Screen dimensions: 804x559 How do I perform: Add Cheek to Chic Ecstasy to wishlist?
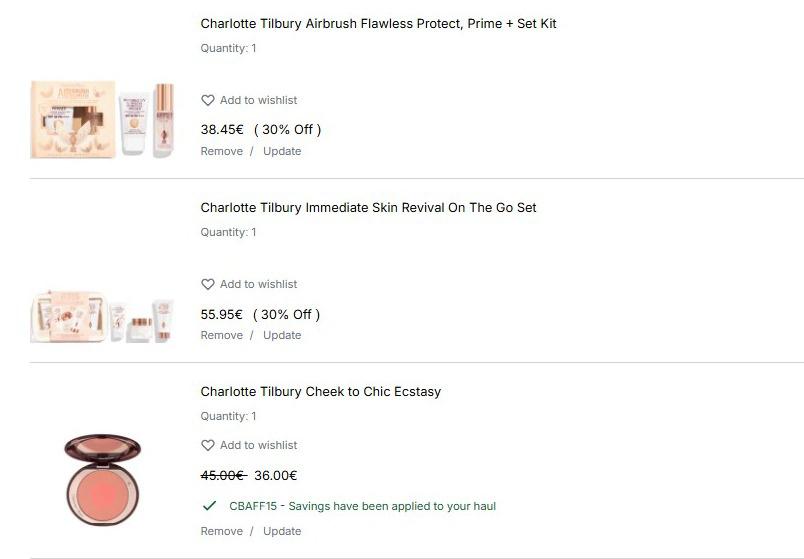(258, 445)
